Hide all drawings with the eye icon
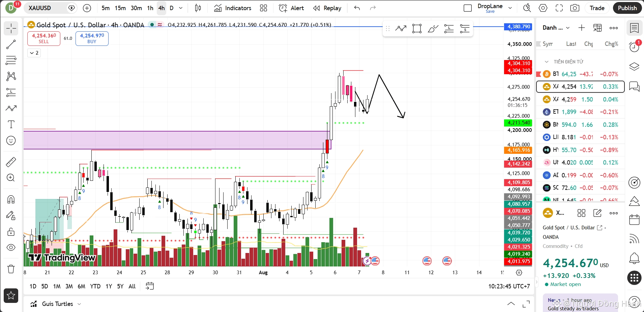Screen dimensions: 644x312 point(11,248)
